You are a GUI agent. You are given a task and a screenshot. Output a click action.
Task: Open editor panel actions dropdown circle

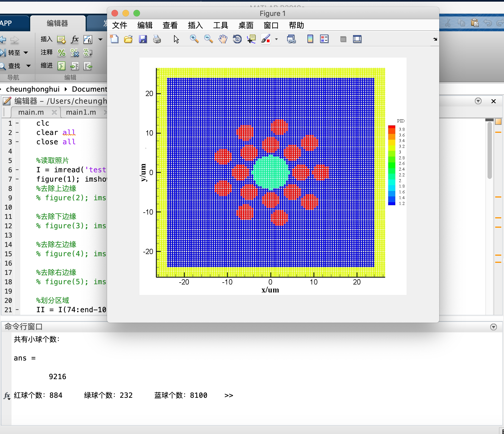478,101
